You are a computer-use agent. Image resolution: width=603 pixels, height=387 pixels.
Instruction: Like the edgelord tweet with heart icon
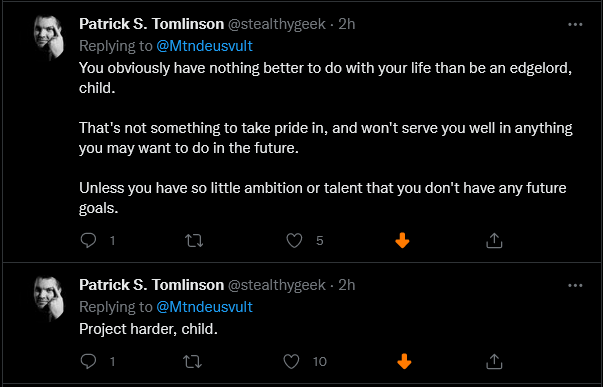coord(294,241)
